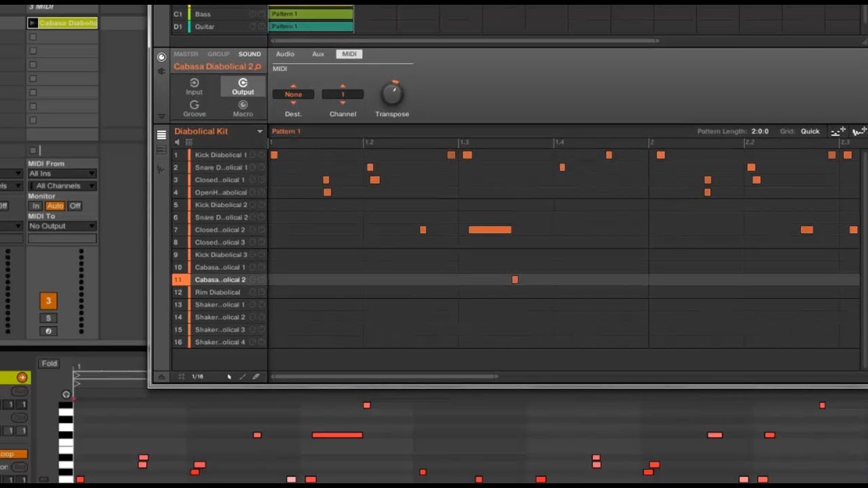868x488 pixels.
Task: Open the MIDI To No Output dropdown
Action: coord(62,226)
